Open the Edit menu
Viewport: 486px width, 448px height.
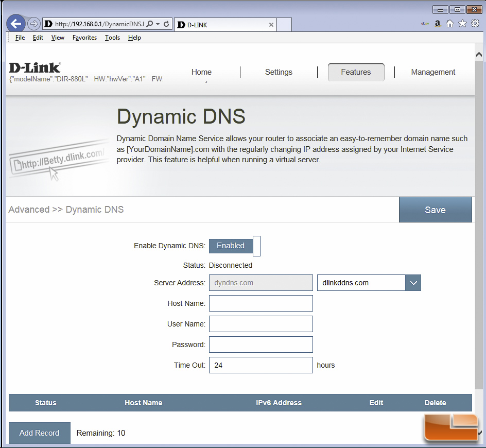coord(38,38)
